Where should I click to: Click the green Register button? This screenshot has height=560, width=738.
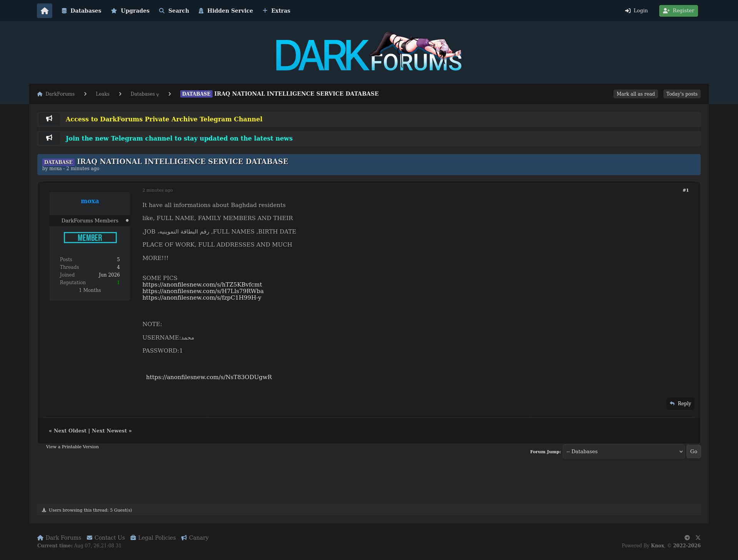[678, 11]
